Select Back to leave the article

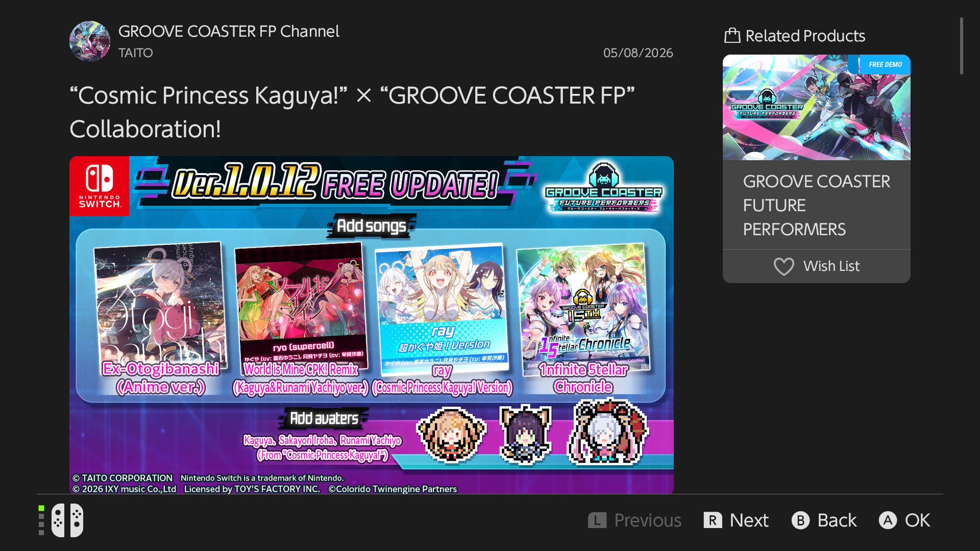[x=824, y=520]
